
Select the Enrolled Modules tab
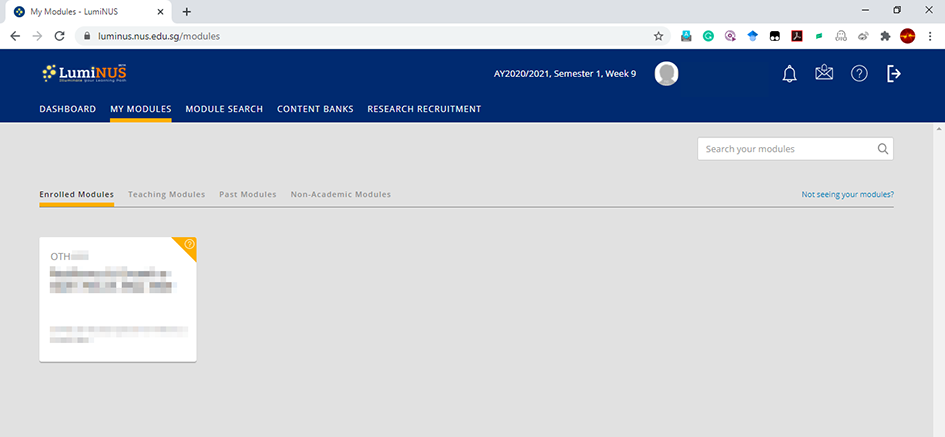point(77,195)
